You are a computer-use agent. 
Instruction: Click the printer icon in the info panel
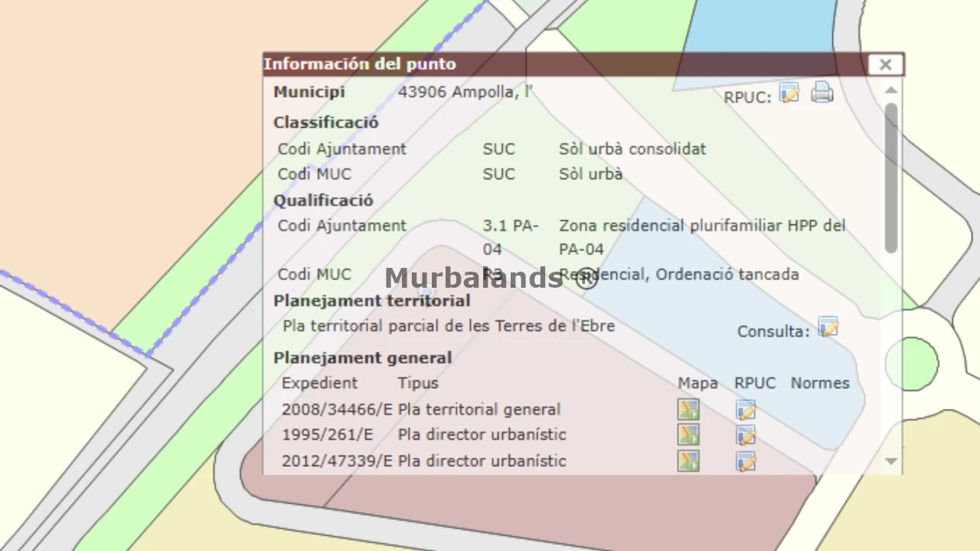(822, 93)
